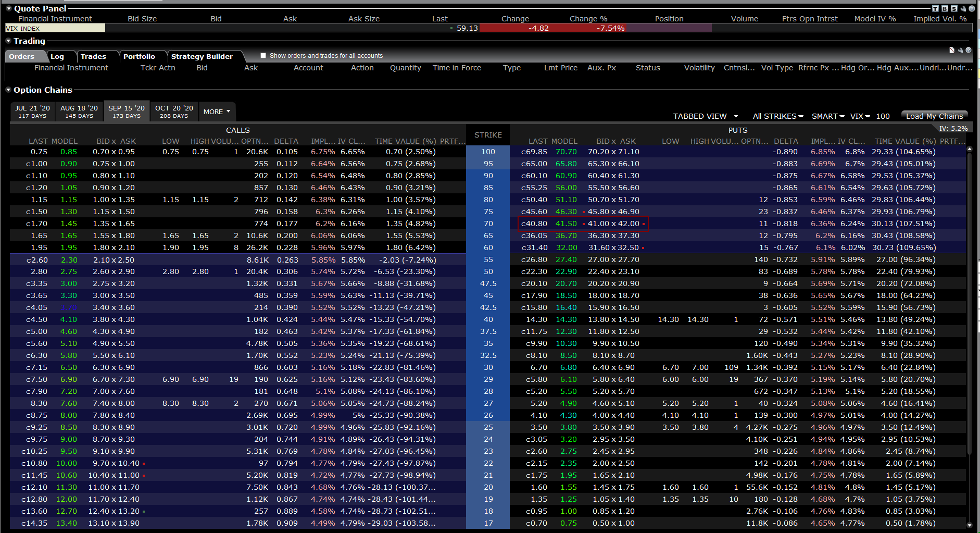Image resolution: width=980 pixels, height=533 pixels.
Task: Select the T icon in Quote Panel corner
Action: click(935, 8)
